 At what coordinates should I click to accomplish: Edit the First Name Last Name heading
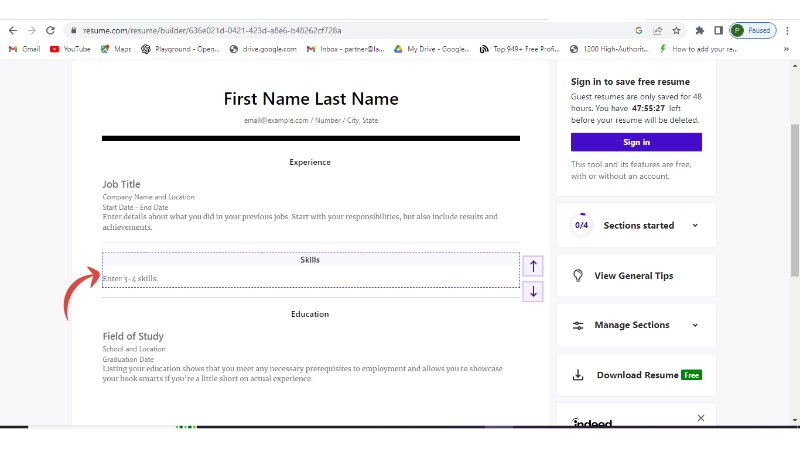pos(310,99)
